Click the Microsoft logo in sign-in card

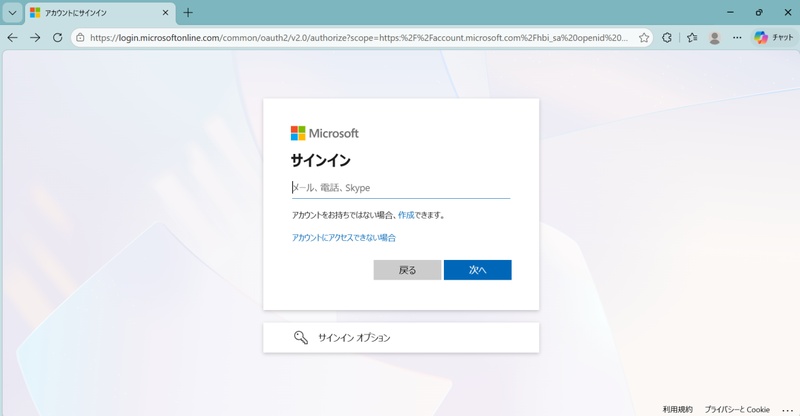click(x=324, y=133)
